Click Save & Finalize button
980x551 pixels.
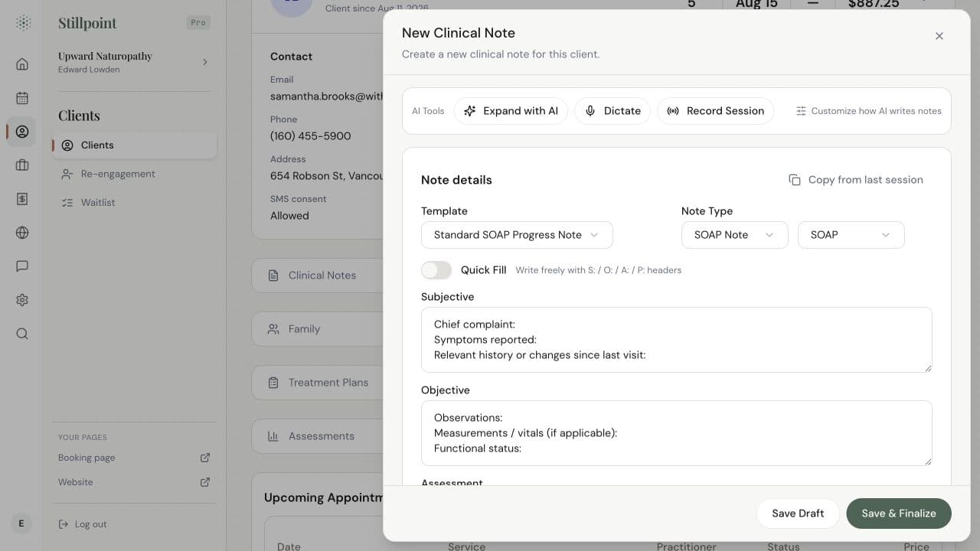(x=899, y=514)
